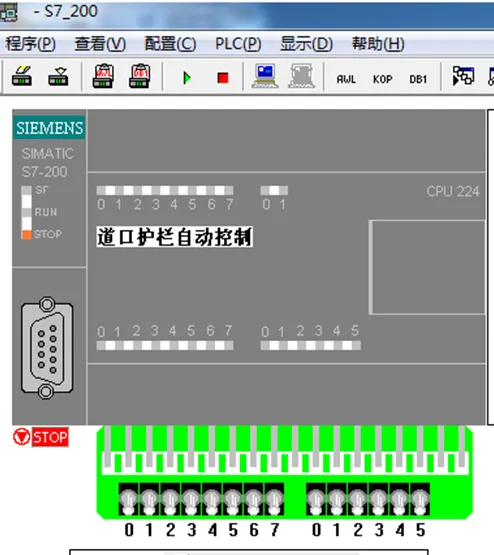Show the DB1 data block view
Viewport: 494px width, 555px height.
coord(418,79)
